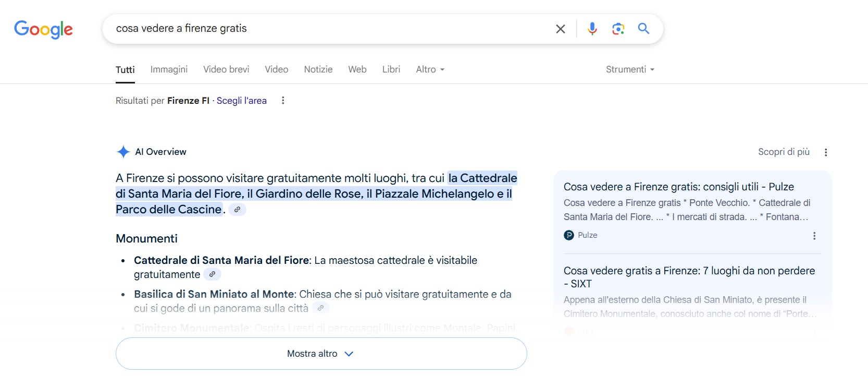The width and height of the screenshot is (868, 376).
Task: Click the Scegli l'area link
Action: pos(242,101)
